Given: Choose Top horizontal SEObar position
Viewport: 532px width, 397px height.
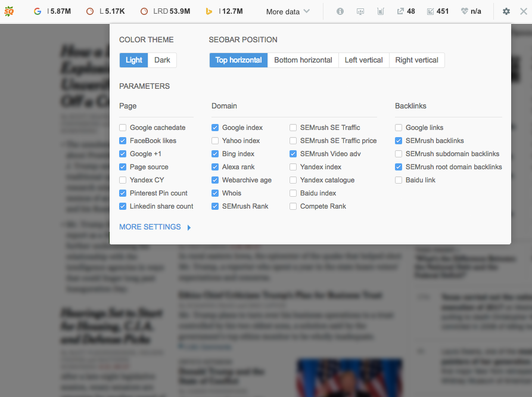Looking at the screenshot, I should coord(238,60).
